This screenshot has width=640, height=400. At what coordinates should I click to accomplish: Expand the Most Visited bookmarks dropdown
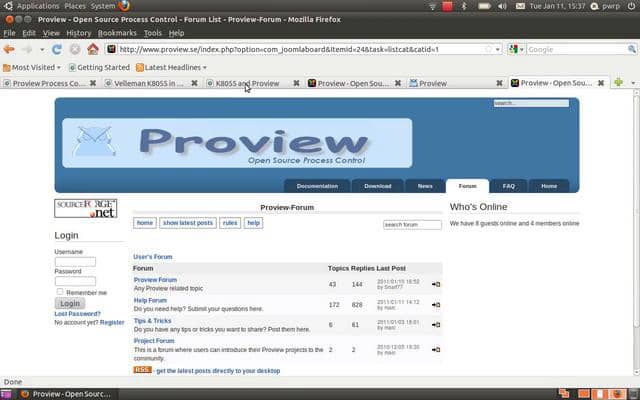(x=59, y=68)
